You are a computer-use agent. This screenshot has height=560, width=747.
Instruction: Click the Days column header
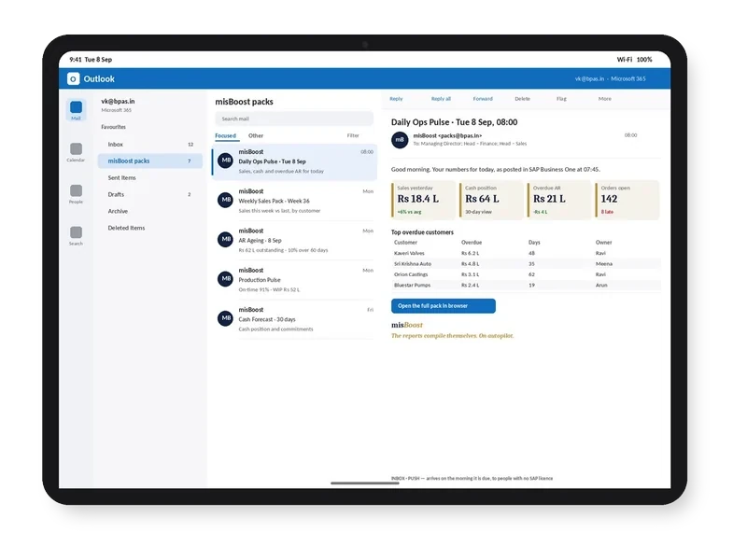[534, 243]
